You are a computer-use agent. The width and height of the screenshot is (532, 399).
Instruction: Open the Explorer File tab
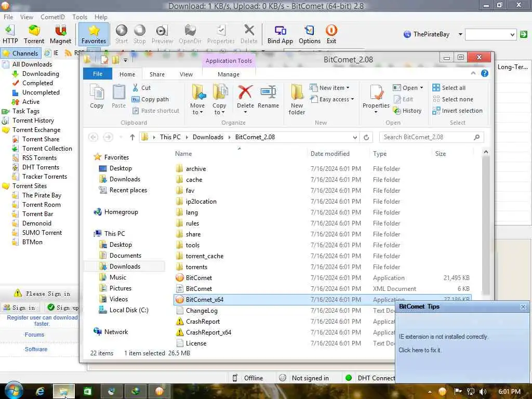[97, 74]
